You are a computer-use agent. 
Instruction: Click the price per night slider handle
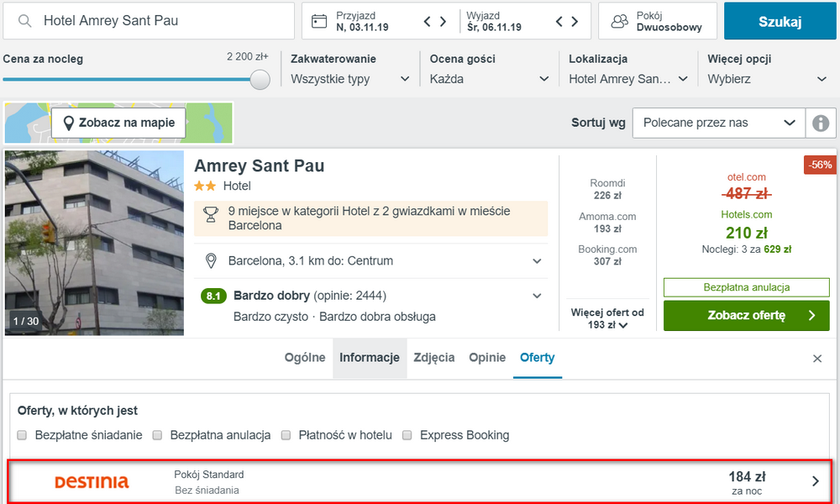coord(260,79)
